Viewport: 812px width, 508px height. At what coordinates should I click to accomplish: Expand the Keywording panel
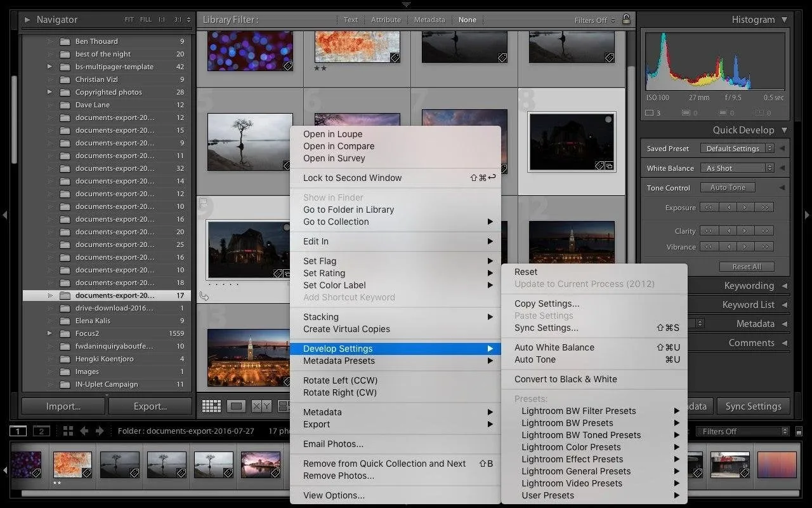(x=785, y=286)
